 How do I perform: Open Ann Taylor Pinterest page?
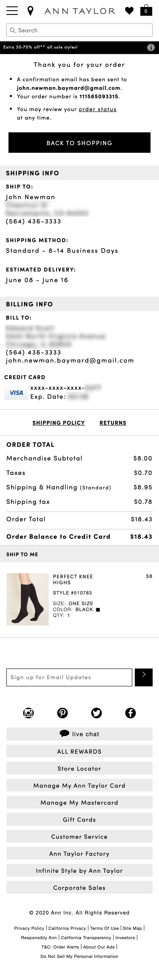(x=62, y=713)
